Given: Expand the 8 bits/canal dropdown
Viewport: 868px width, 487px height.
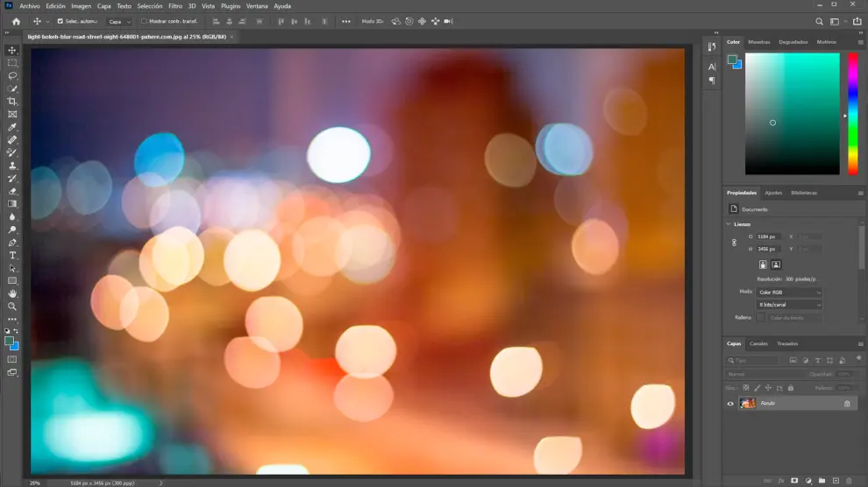Looking at the screenshot, I should point(789,305).
